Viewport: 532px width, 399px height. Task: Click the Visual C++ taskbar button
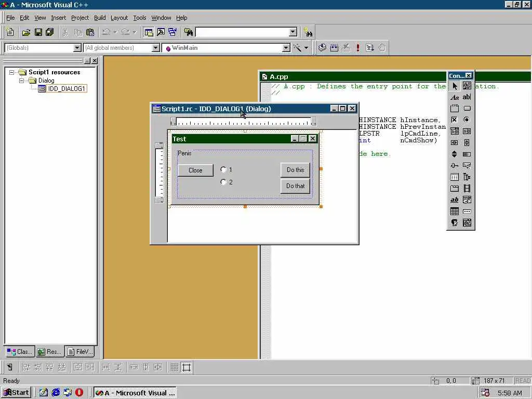tap(135, 393)
